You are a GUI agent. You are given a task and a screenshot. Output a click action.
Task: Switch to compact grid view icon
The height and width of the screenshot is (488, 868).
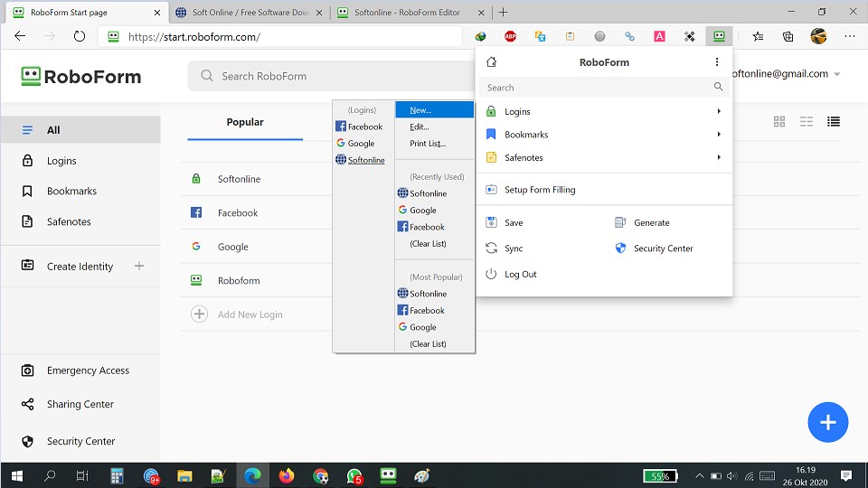[x=807, y=122]
